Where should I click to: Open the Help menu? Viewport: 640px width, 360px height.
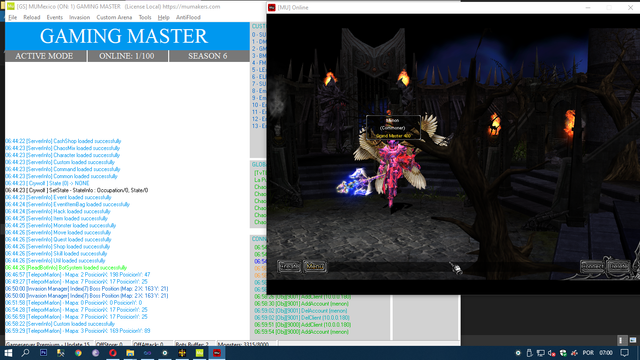click(163, 18)
